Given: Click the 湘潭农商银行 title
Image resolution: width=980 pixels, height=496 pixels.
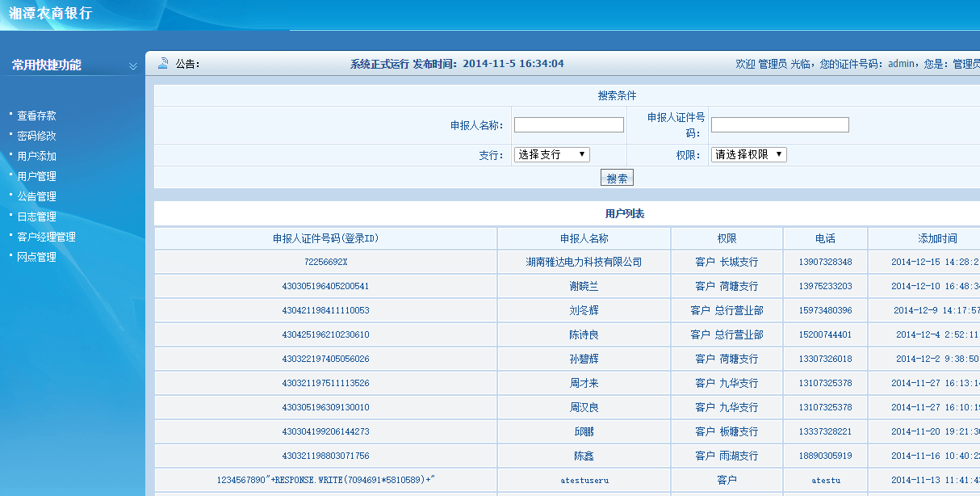Looking at the screenshot, I should (x=50, y=14).
